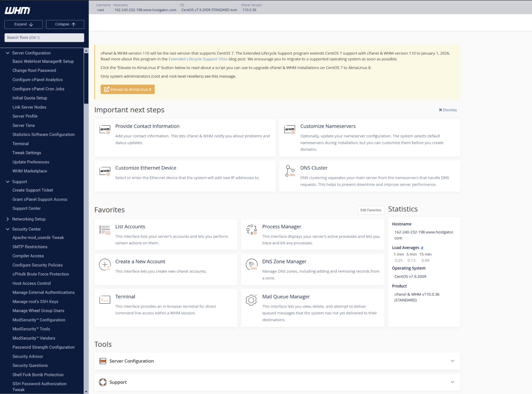Open Security Advisor in sidebar

pyautogui.click(x=28, y=356)
